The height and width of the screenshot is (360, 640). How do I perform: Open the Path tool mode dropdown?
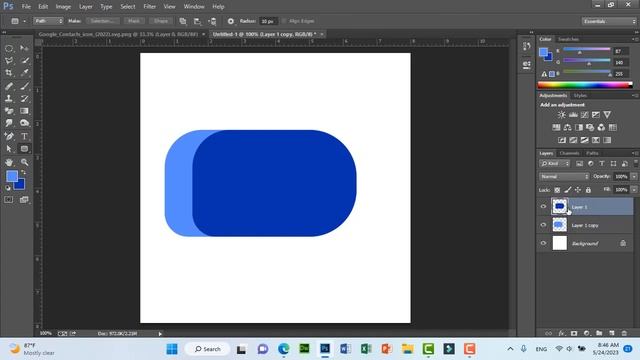pyautogui.click(x=49, y=21)
